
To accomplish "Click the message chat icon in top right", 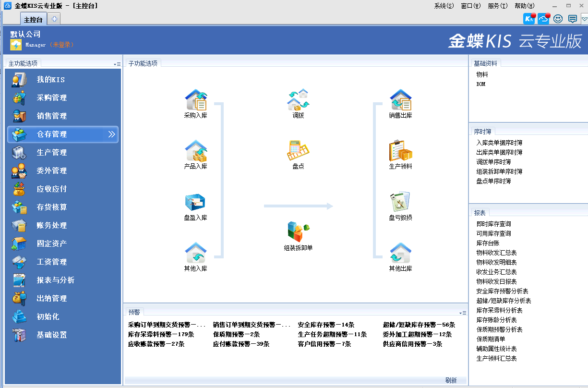I will coord(572,19).
